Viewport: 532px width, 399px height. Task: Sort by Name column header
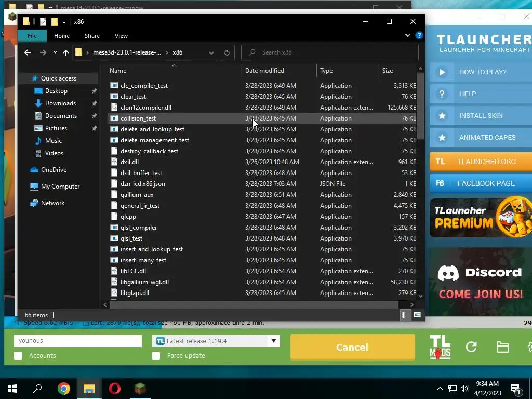(174, 71)
